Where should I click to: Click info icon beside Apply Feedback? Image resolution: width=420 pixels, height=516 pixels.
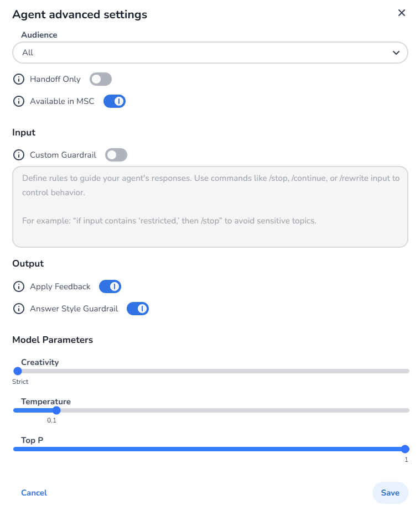pos(19,286)
